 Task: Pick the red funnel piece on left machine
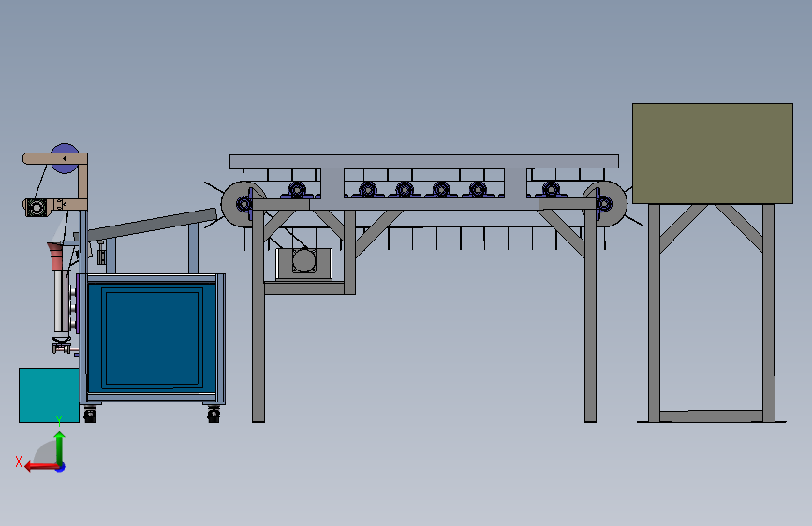[x=55, y=256]
